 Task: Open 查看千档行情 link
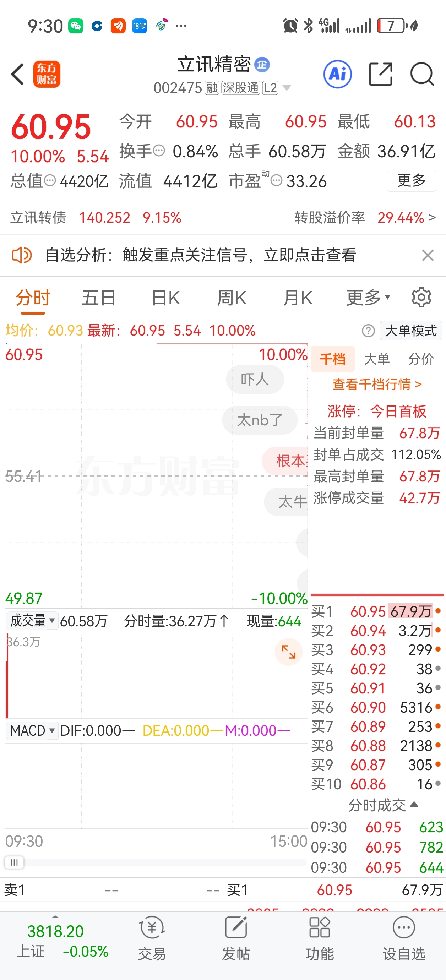[377, 384]
